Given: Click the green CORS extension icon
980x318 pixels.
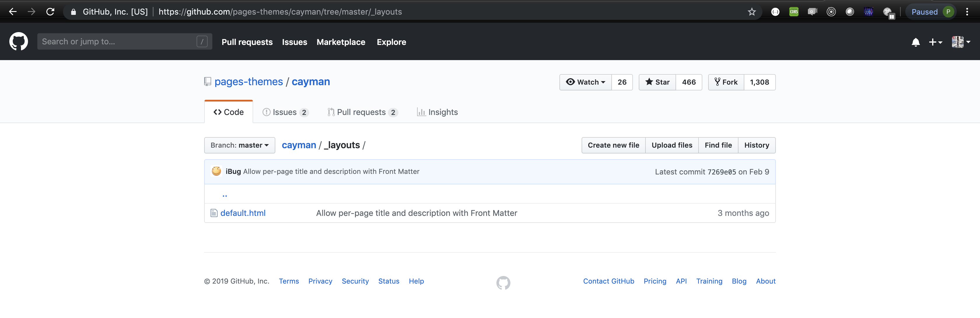Looking at the screenshot, I should point(794,12).
